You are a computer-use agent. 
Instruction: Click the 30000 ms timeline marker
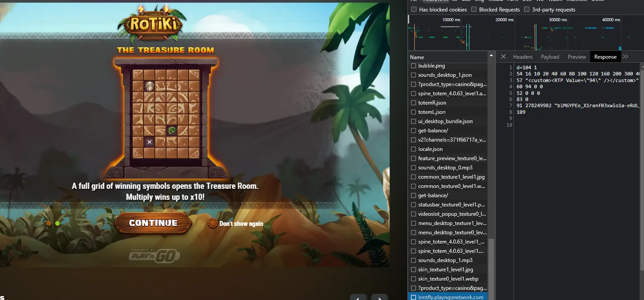[558, 20]
